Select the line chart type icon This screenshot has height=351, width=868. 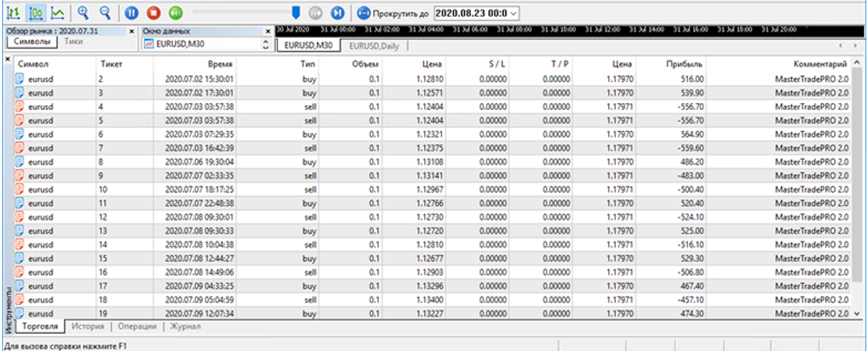click(x=57, y=13)
